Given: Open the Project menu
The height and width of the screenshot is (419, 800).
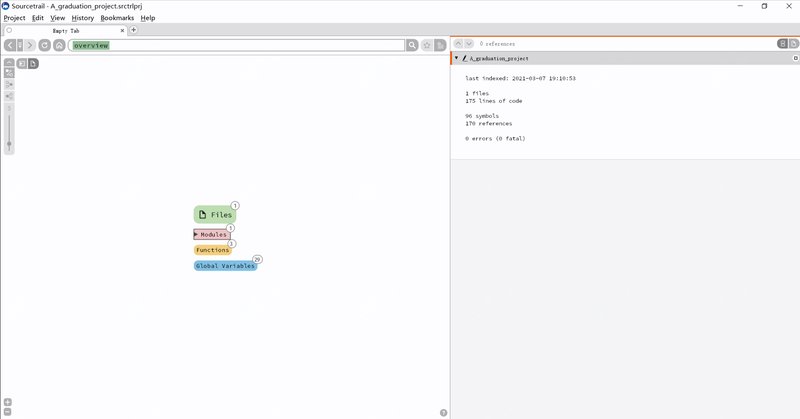Looking at the screenshot, I should click(x=14, y=18).
